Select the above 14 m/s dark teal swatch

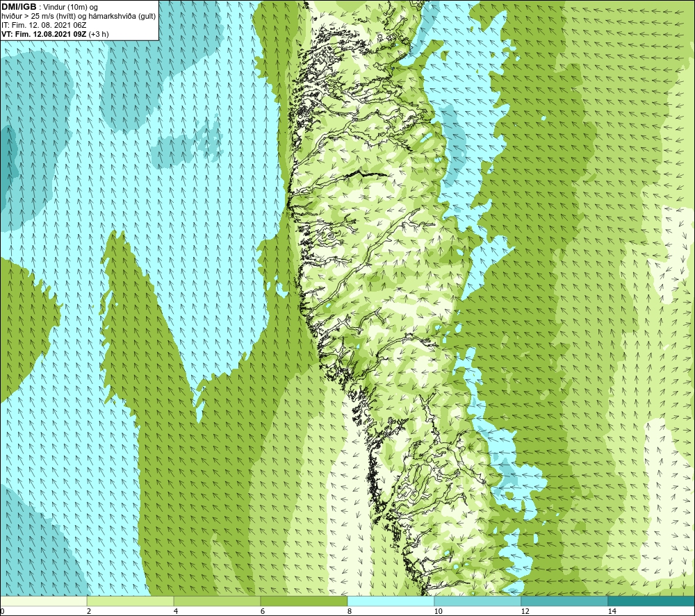click(652, 601)
